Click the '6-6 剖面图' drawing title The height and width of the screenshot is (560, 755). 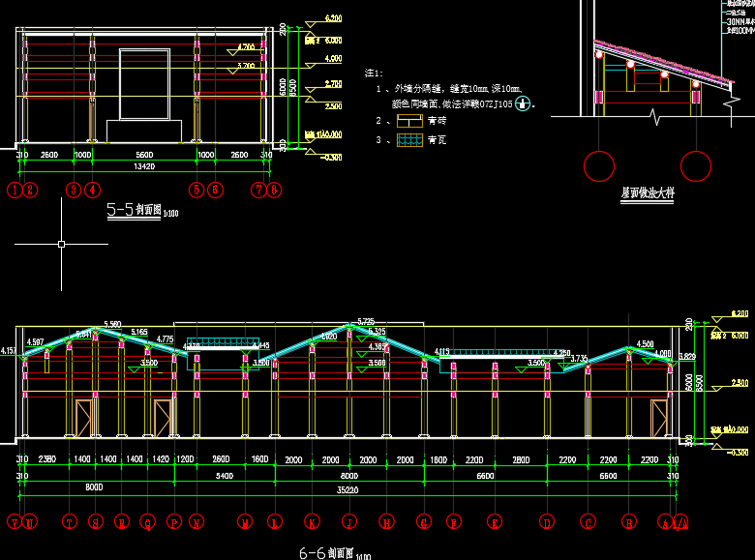(326, 553)
